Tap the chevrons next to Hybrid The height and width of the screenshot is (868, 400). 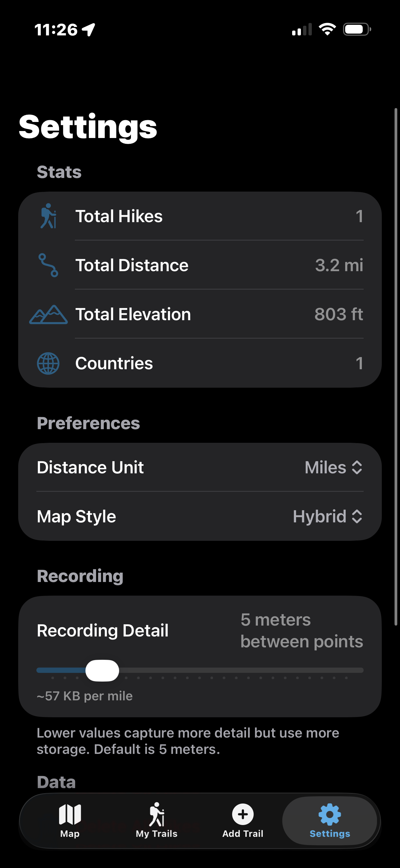click(x=357, y=516)
